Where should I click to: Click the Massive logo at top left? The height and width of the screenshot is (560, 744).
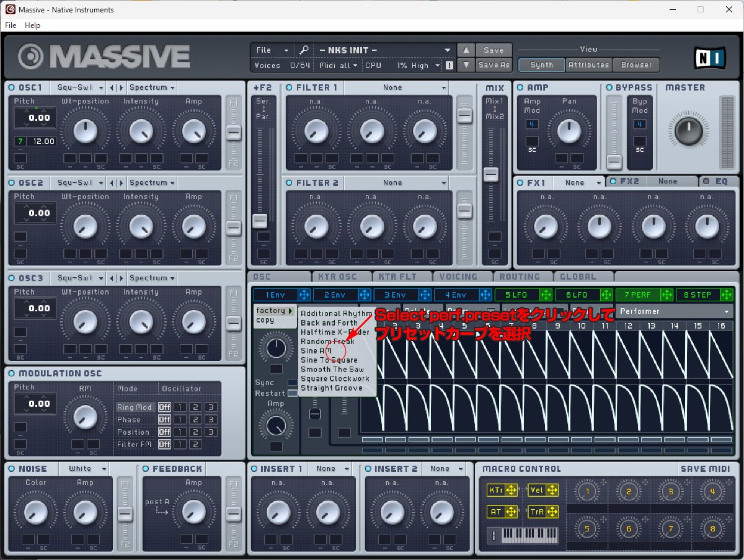[x=104, y=56]
